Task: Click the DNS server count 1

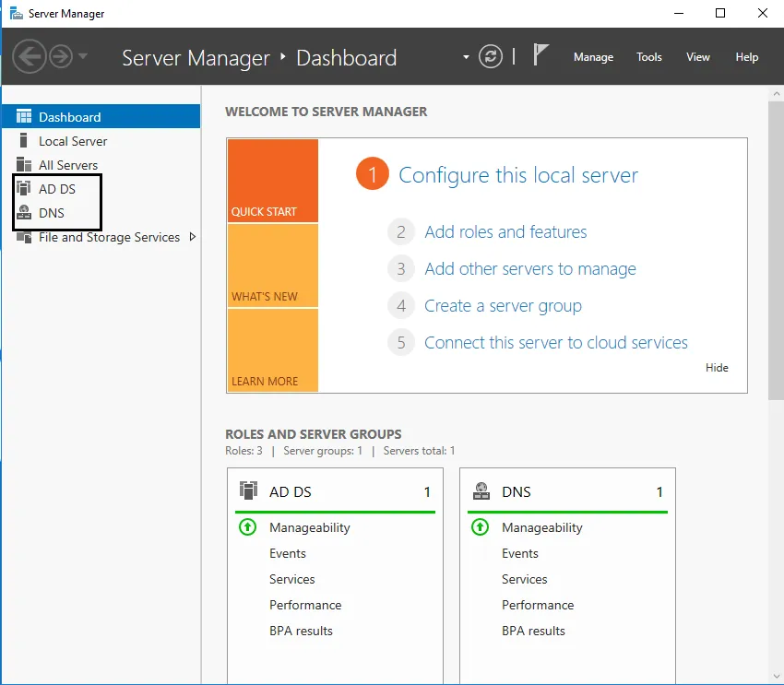Action: (x=659, y=492)
